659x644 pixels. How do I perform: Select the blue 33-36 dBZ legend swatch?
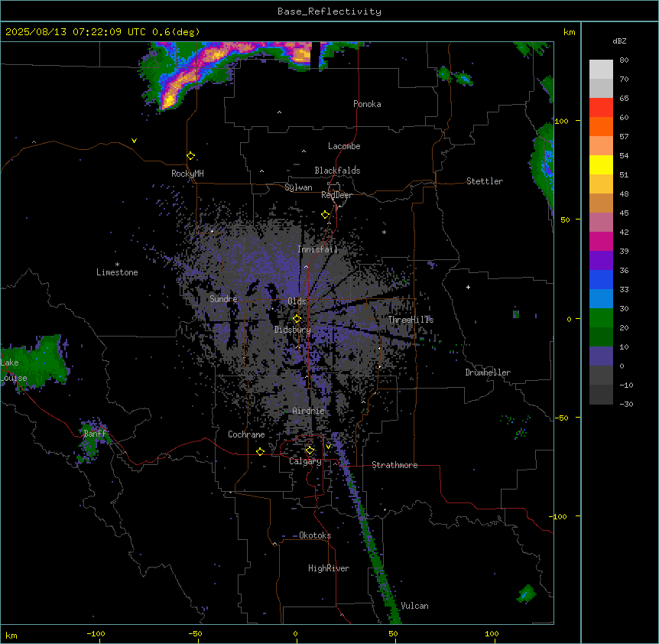tap(601, 279)
